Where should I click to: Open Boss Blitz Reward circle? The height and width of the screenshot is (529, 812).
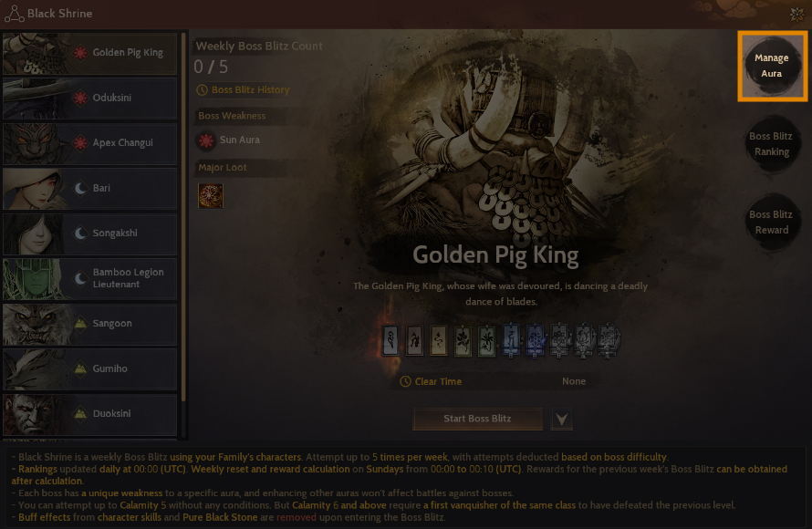[x=772, y=222]
